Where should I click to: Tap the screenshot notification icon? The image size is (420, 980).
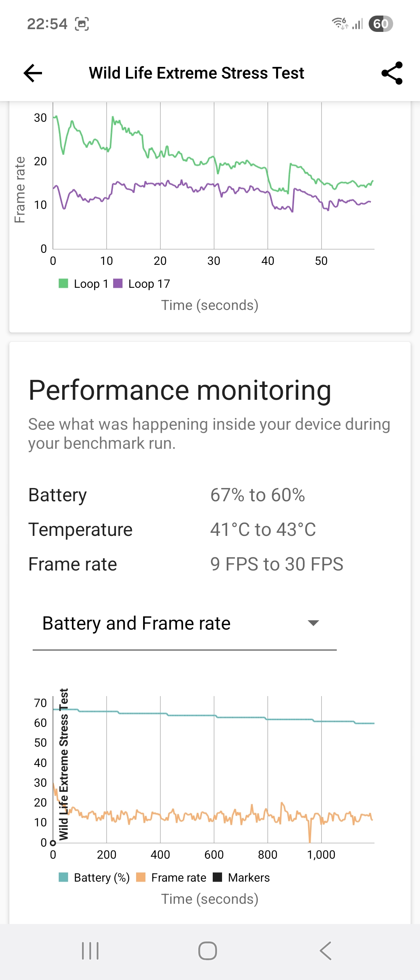[82, 24]
